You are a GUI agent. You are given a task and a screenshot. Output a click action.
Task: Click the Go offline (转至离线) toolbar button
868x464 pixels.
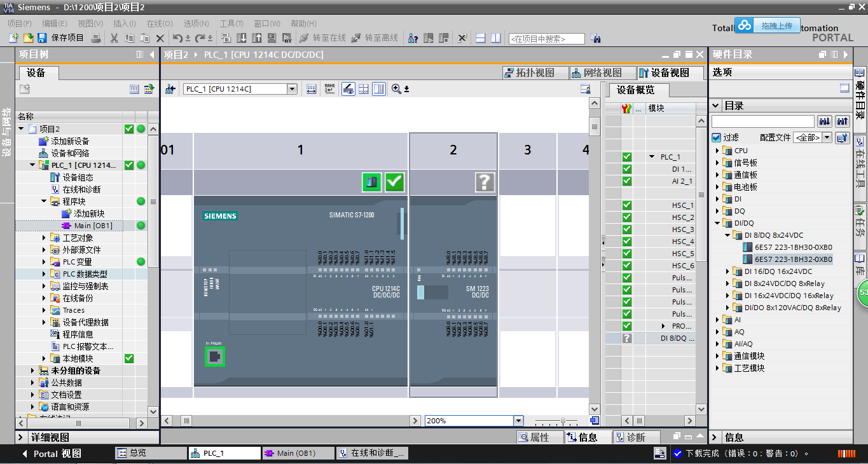(x=375, y=38)
